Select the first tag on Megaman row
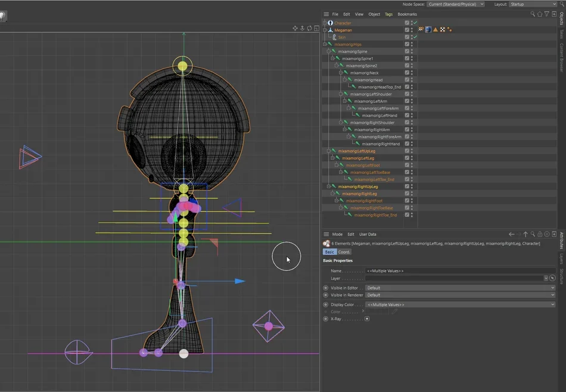Viewport: 566px width, 392px height. pos(421,29)
